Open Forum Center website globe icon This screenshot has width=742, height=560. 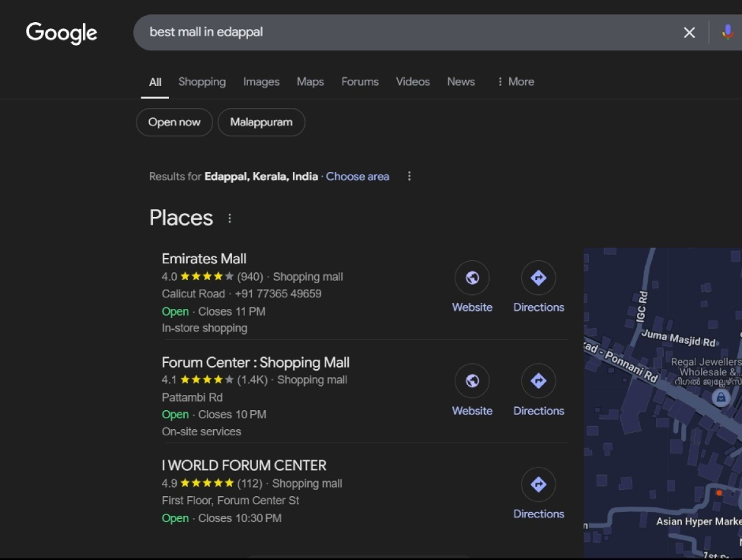tap(472, 381)
